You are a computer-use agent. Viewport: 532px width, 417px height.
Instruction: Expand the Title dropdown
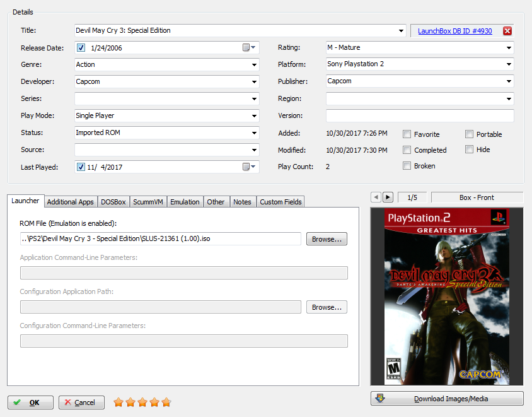401,30
